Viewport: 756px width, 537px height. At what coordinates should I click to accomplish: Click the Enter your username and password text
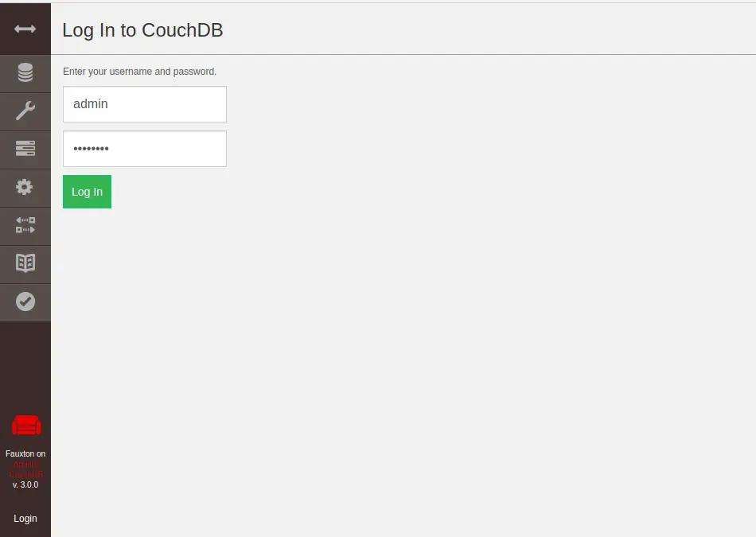[140, 72]
